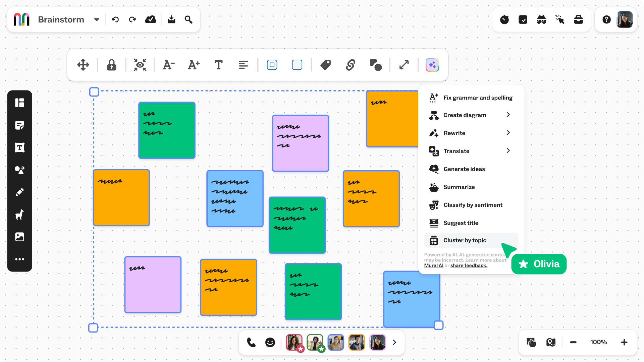Open the timer tool
Screen dimensions: 644x362
click(504, 20)
